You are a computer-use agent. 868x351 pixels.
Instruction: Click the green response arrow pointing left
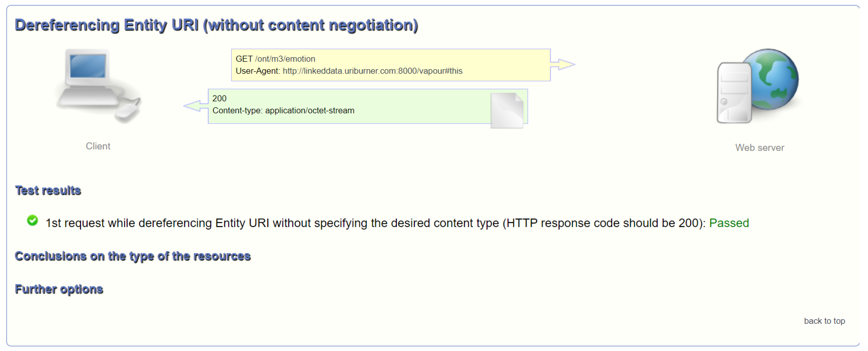196,106
